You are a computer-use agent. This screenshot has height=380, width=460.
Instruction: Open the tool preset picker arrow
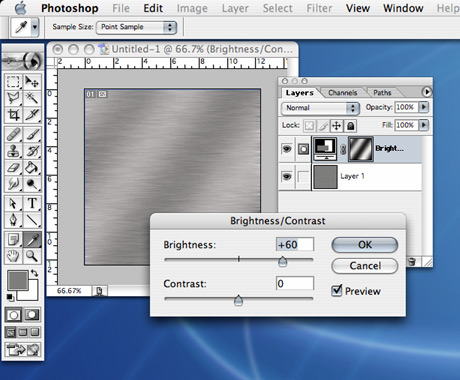click(x=35, y=27)
